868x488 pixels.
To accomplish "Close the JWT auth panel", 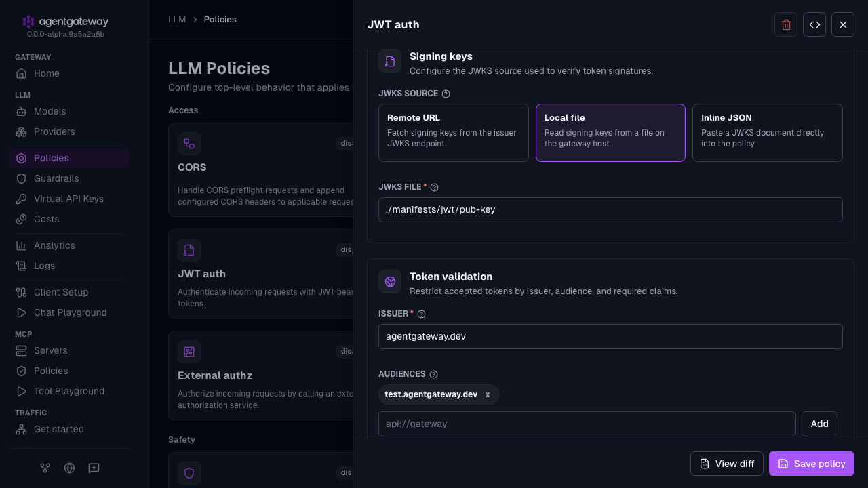I will coord(843,24).
